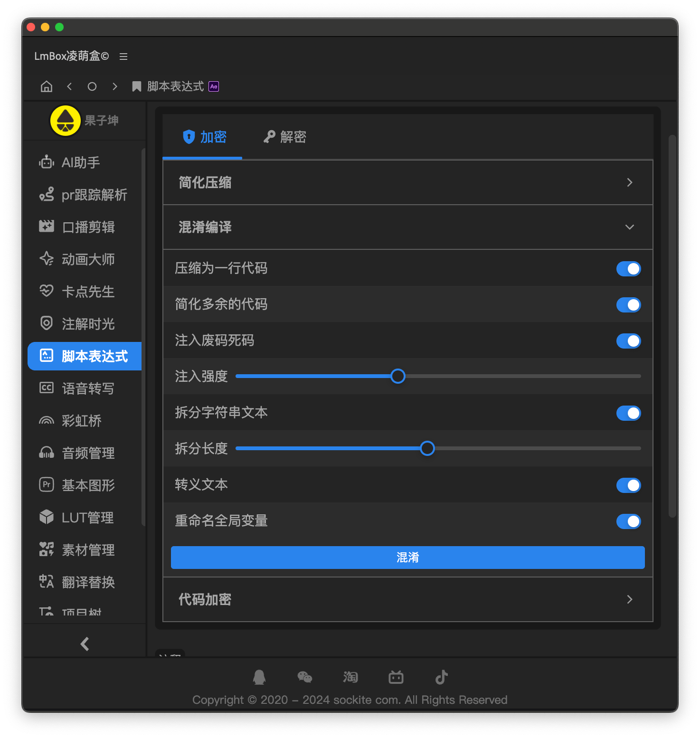Click the QQ penguin icon in footer
Viewport: 700px width, 738px height.
click(x=259, y=677)
